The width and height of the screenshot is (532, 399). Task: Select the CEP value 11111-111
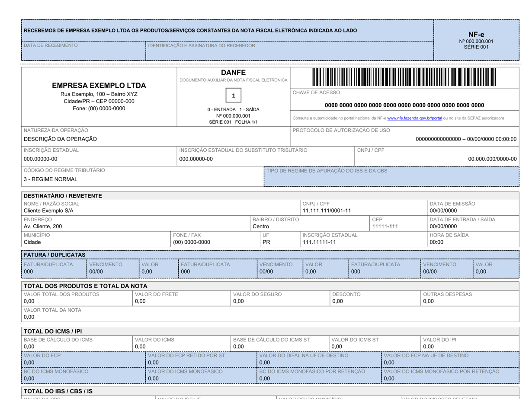[x=385, y=227]
